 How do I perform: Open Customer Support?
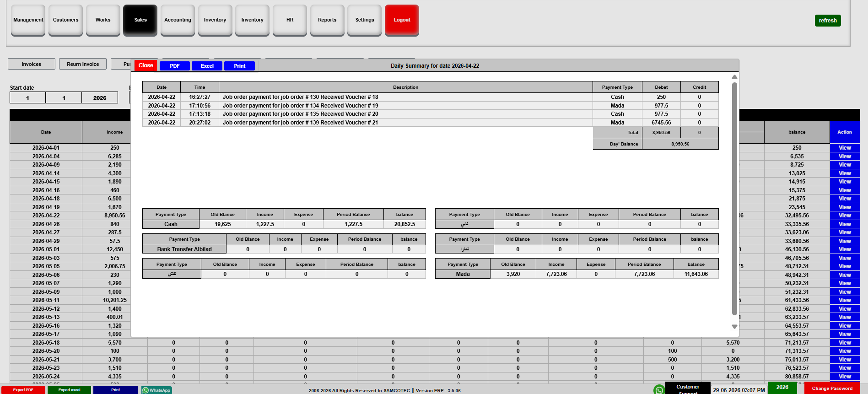click(688, 389)
